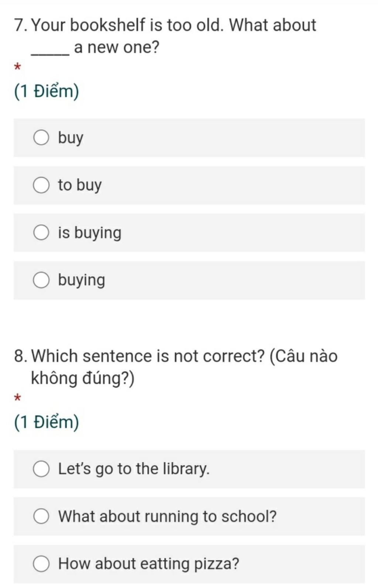Click "(1 Điểm)" label under question 7
The image size is (378, 588).
coord(47,91)
